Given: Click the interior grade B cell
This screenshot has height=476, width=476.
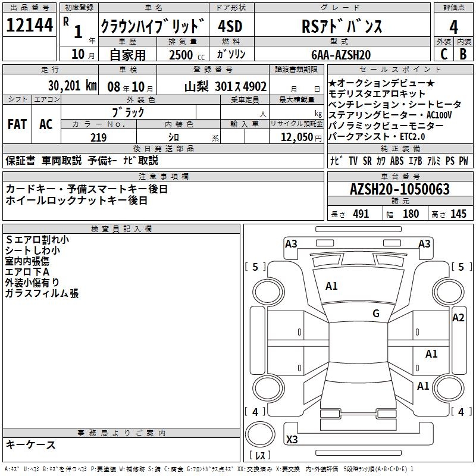Looking at the screenshot, I should [x=463, y=54].
